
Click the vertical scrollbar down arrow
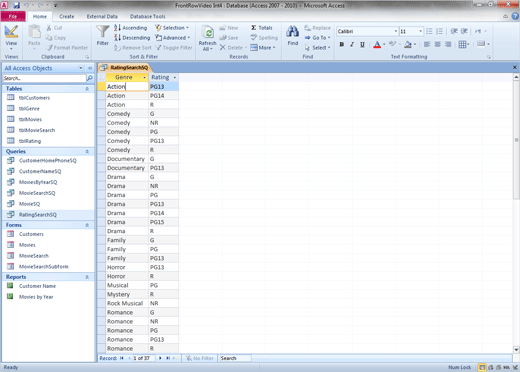click(x=516, y=350)
